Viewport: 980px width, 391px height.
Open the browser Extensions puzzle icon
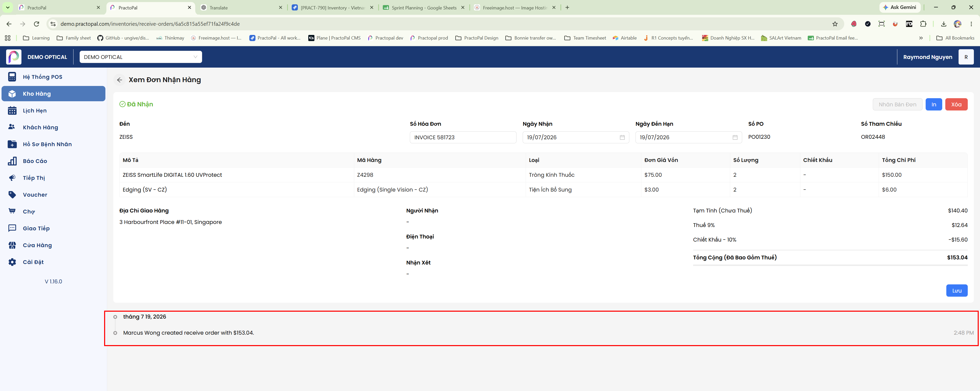[923, 24]
